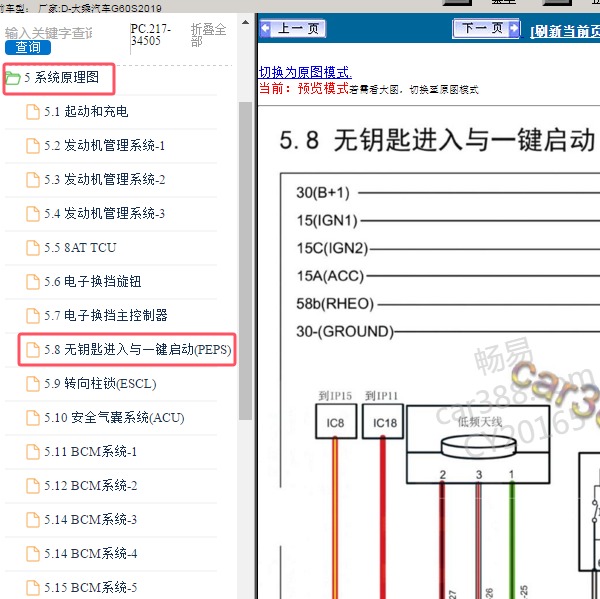Collapse the 5 系统原理图 folder
This screenshot has height=599, width=600.
[59, 79]
